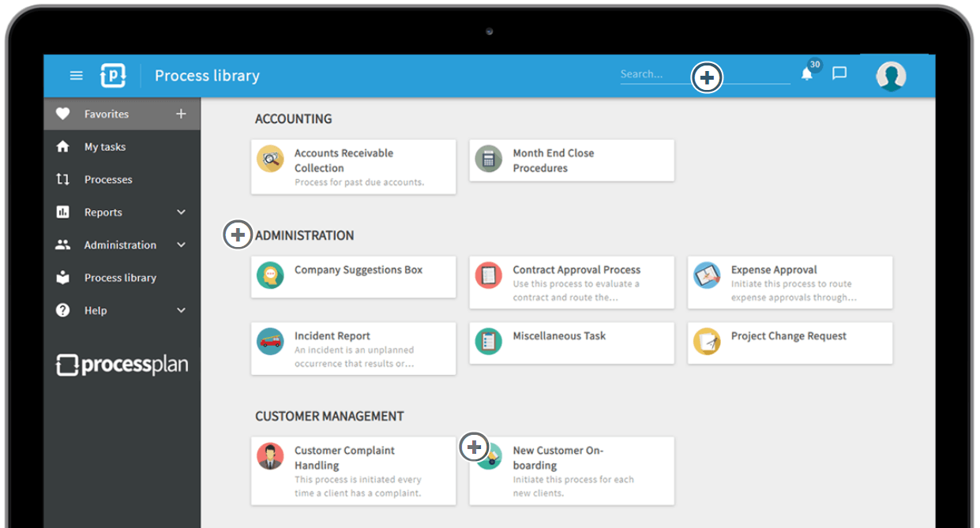Click 'This process is initiated every' description
Image resolution: width=980 pixels, height=528 pixels.
click(x=358, y=479)
